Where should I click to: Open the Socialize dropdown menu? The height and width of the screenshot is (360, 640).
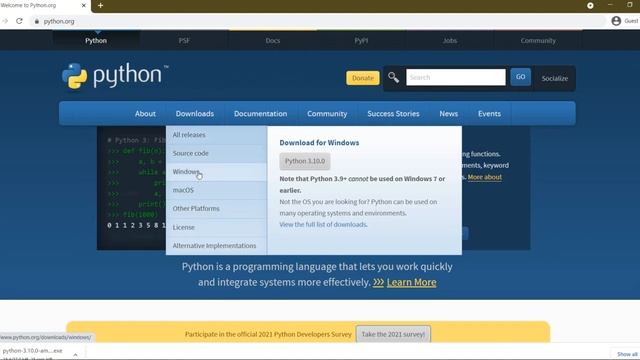pyautogui.click(x=554, y=78)
